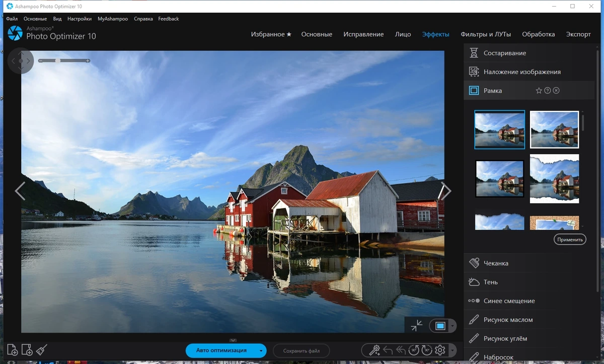
Task: Open the Вид menu
Action: pyautogui.click(x=57, y=19)
